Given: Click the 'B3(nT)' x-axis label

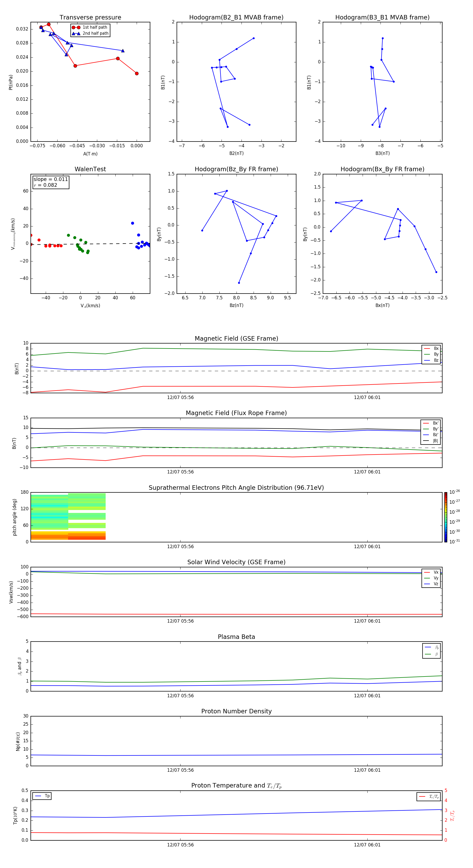Looking at the screenshot, I should click(x=382, y=153).
